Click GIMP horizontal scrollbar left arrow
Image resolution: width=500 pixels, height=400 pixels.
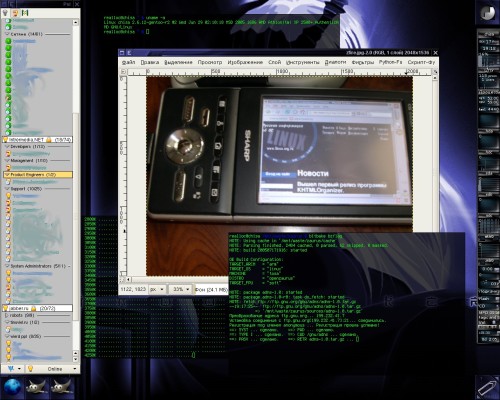pyautogui.click(x=128, y=279)
